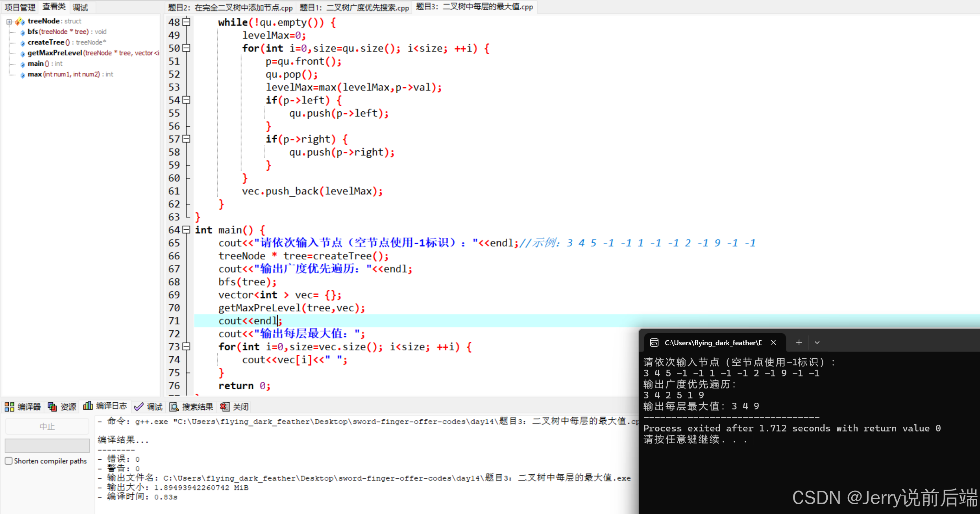The height and width of the screenshot is (514, 980).
Task: Open terminal tab dropdown chevron
Action: click(x=817, y=343)
